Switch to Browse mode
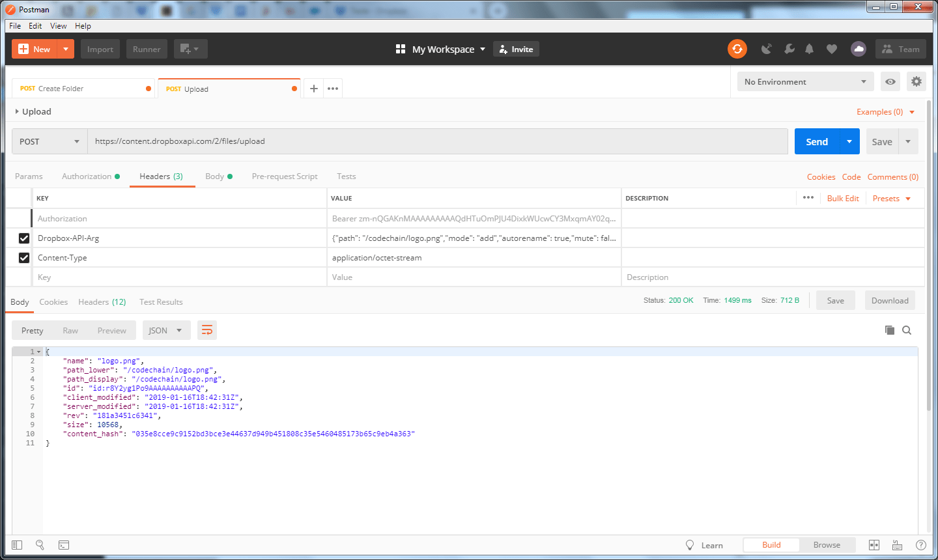The height and width of the screenshot is (560, 938). coord(827,545)
